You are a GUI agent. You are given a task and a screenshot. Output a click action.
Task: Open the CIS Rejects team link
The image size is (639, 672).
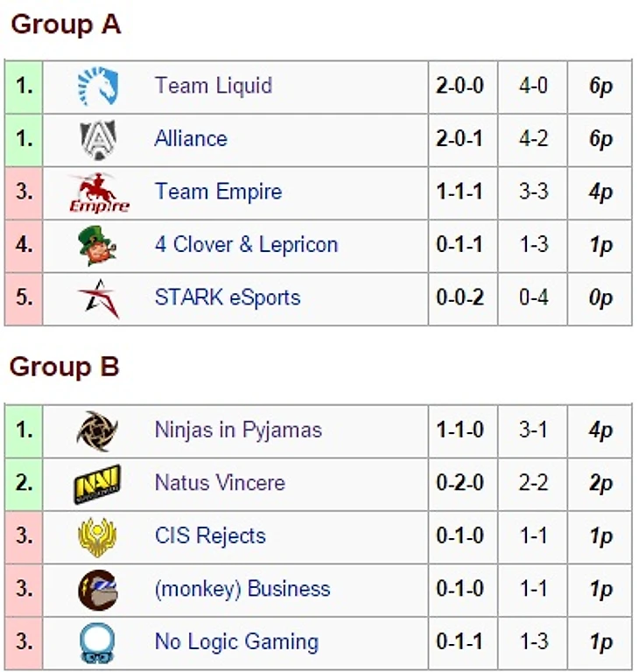[x=210, y=536]
